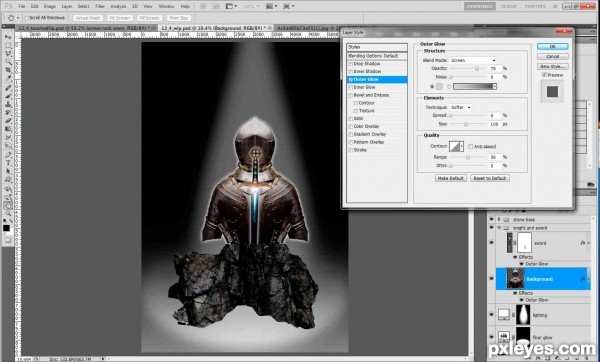The height and width of the screenshot is (362, 600).
Task: Hide the stone base group
Action: coord(492,219)
